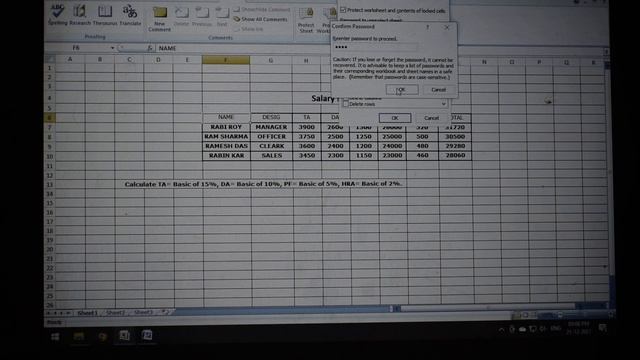Screen dimensions: 640x360
Task: Switch to the Sheet1 tab
Action: [x=87, y=313]
